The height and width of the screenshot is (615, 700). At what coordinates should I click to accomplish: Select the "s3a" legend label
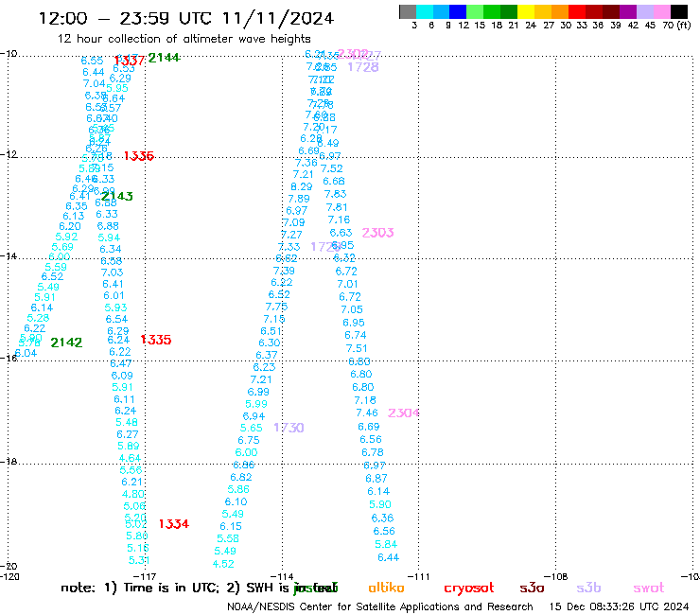coord(533,589)
